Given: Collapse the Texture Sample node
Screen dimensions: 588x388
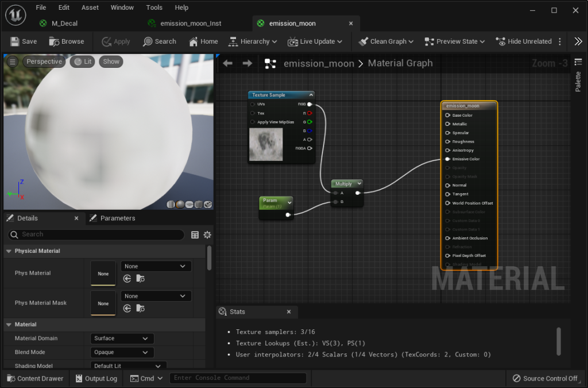Looking at the screenshot, I should tap(311, 95).
